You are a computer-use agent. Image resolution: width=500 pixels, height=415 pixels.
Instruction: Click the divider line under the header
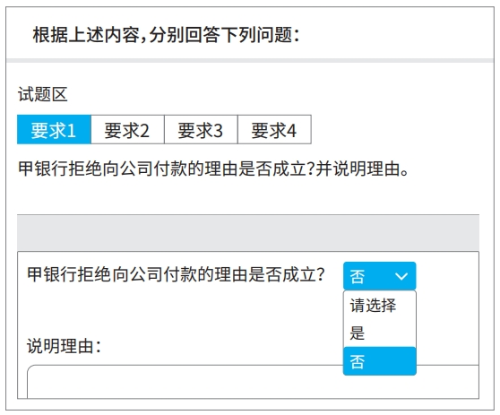(x=250, y=61)
